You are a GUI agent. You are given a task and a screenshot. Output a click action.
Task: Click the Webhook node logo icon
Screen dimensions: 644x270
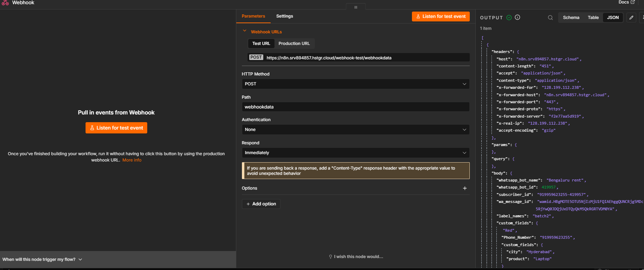[5, 2]
